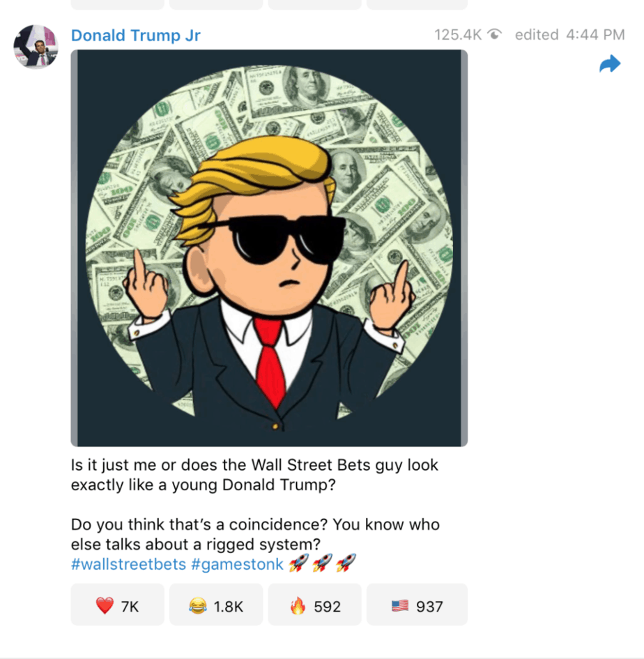
Task: Click the last rocket emoji in the caption
Action: point(346,563)
